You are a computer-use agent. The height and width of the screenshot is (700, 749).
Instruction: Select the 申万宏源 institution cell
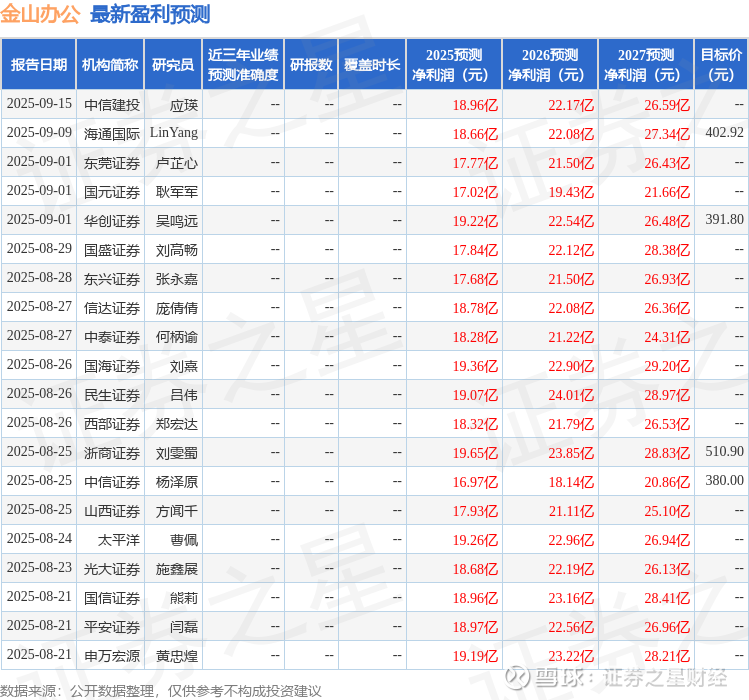(x=110, y=655)
